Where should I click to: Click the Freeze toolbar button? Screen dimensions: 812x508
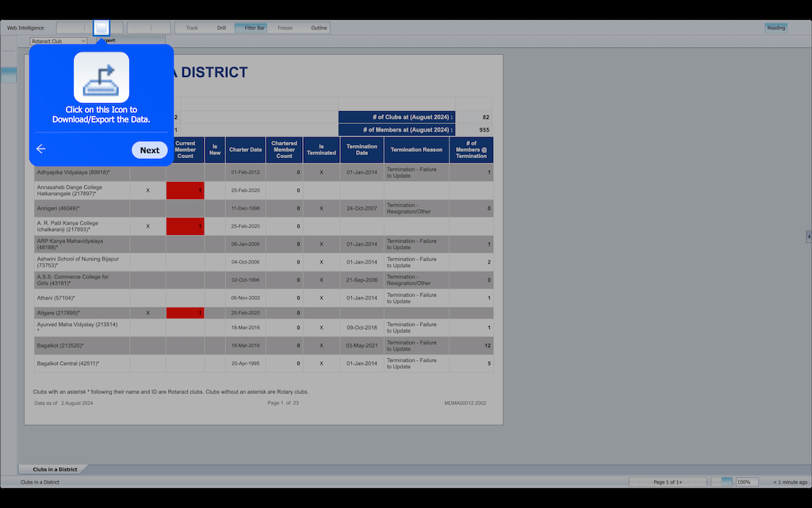click(285, 28)
